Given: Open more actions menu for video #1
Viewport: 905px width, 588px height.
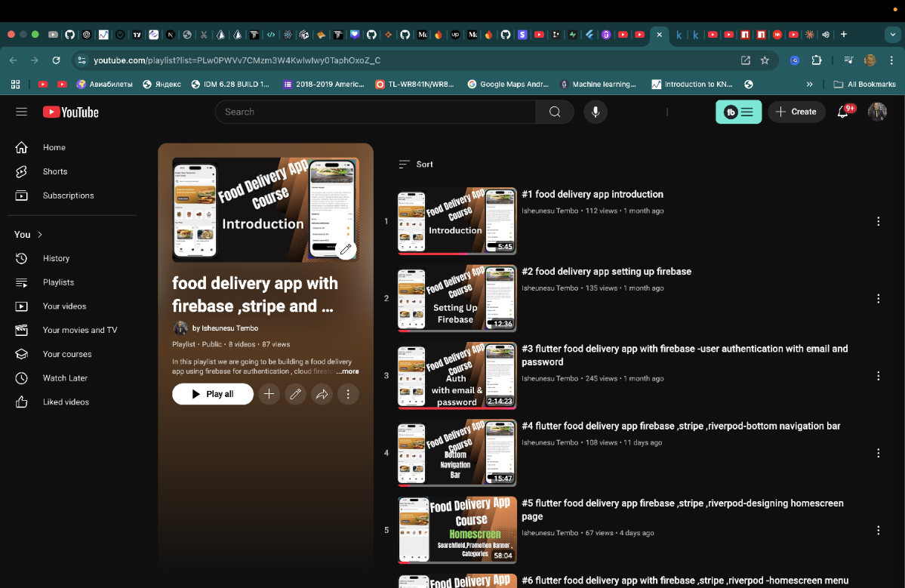Looking at the screenshot, I should (x=878, y=221).
